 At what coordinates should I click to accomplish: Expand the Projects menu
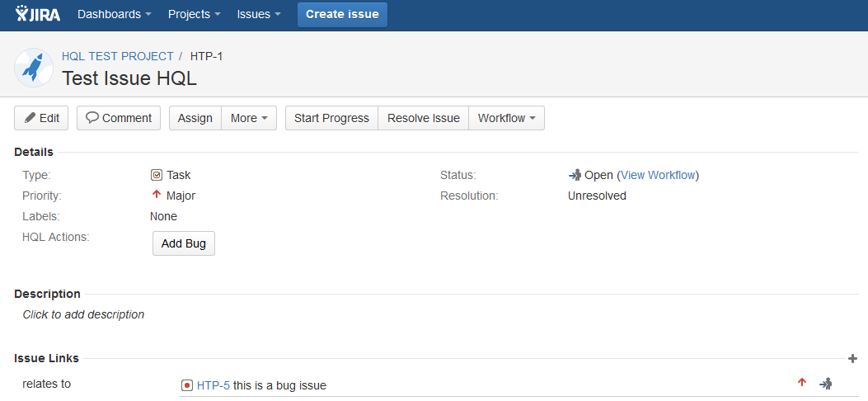[x=194, y=14]
